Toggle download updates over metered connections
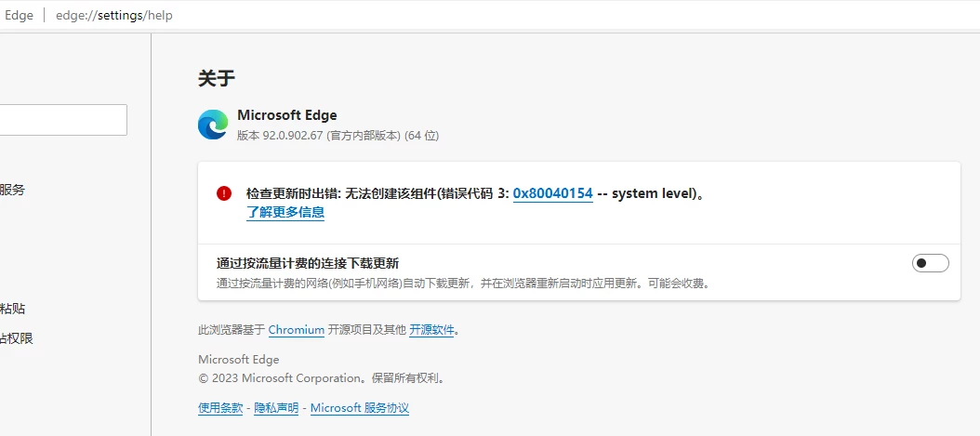The image size is (980, 436). [930, 264]
